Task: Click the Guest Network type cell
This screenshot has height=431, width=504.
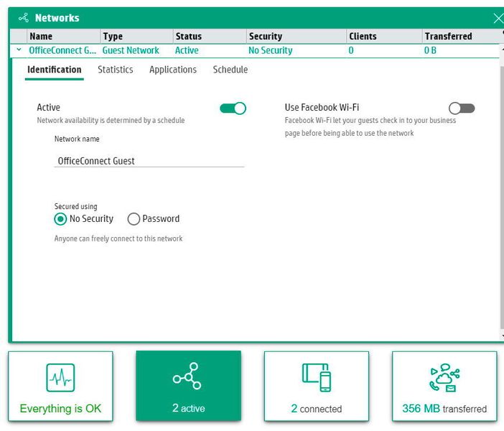Action: [131, 50]
